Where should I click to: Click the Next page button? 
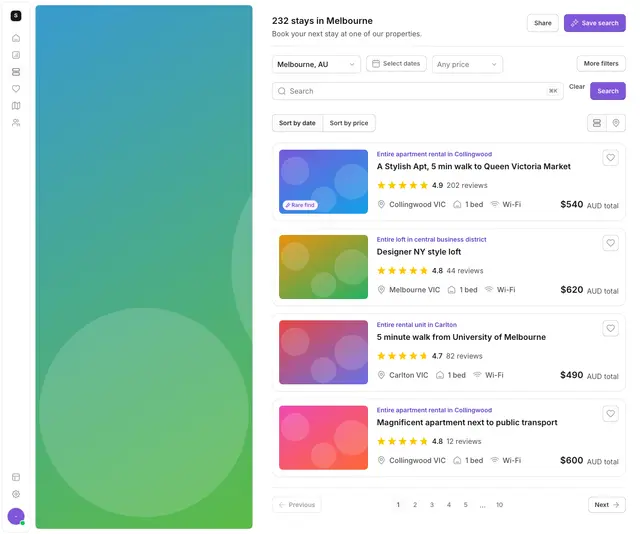(x=607, y=505)
